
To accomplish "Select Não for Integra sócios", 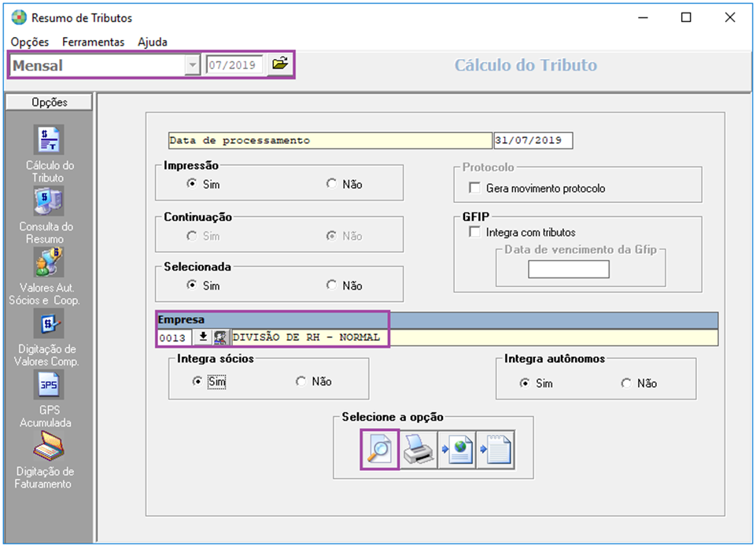I will pos(301,381).
